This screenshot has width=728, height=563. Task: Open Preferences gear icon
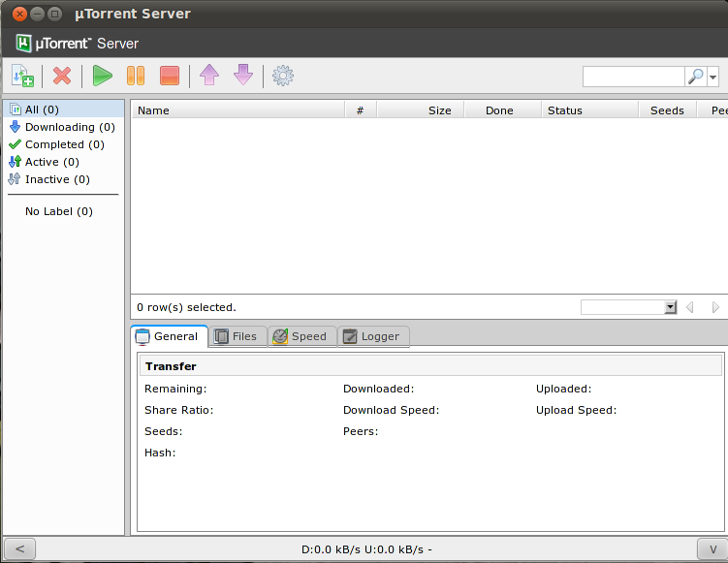pyautogui.click(x=283, y=76)
